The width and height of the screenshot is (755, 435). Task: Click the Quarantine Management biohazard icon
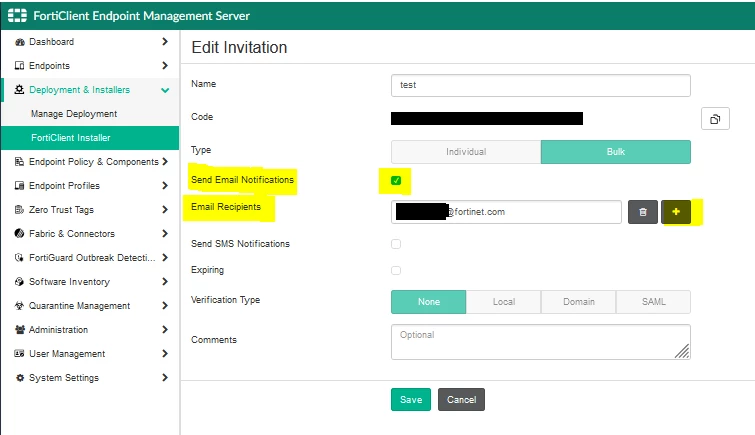(19, 305)
